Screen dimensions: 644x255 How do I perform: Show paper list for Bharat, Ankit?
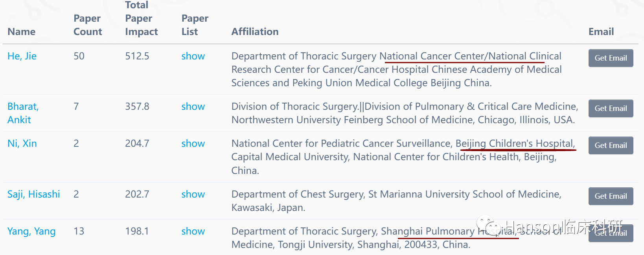[193, 107]
